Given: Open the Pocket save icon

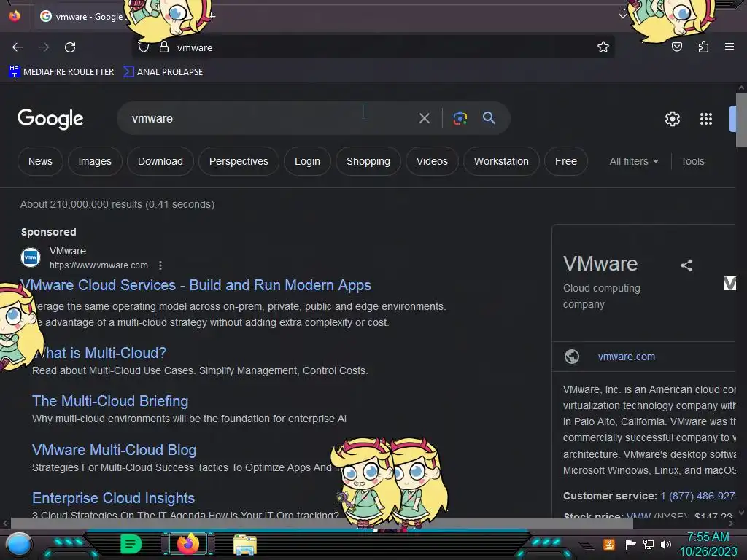Looking at the screenshot, I should pyautogui.click(x=676, y=47).
